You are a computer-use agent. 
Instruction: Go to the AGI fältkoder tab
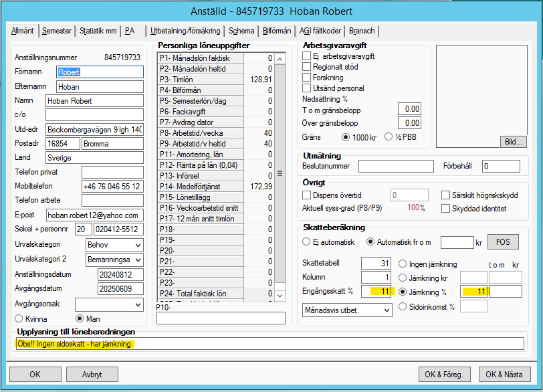[322, 31]
